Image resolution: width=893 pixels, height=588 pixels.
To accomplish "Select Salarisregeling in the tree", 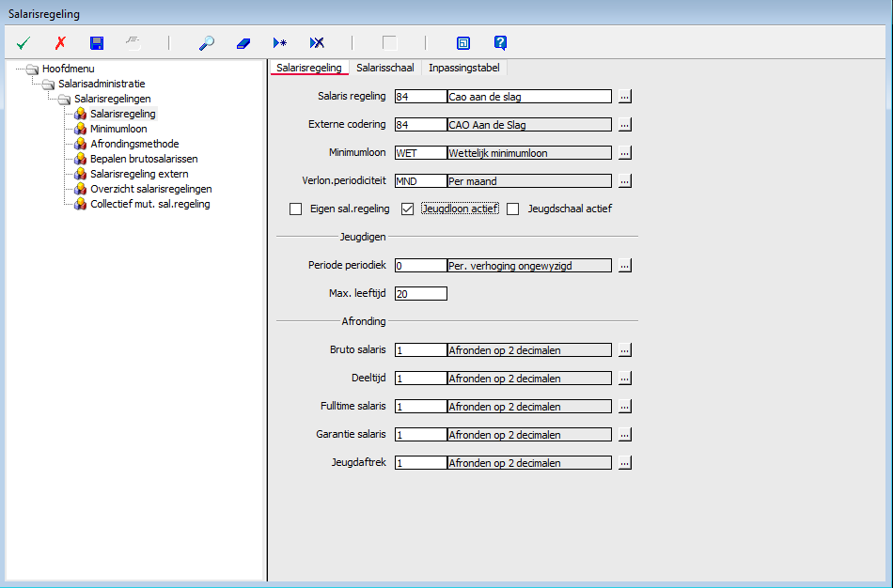I will pos(123,114).
